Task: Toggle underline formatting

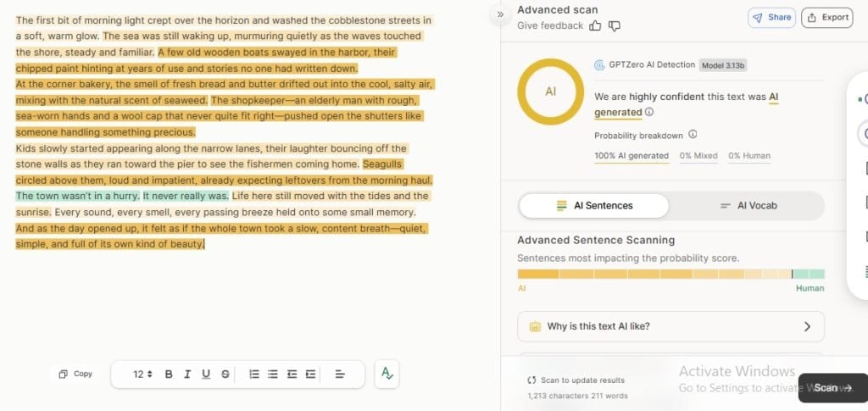Action: coord(206,374)
